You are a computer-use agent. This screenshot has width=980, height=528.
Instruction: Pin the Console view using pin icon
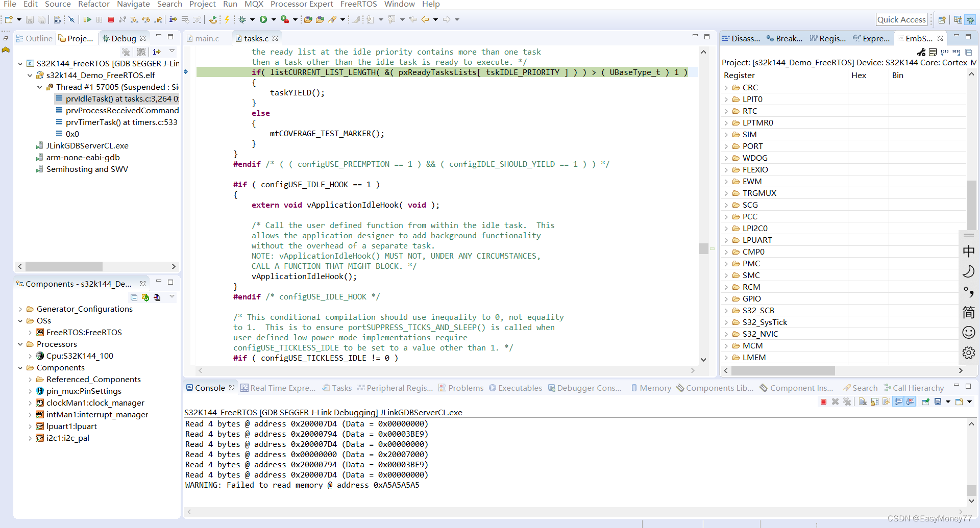click(925, 401)
